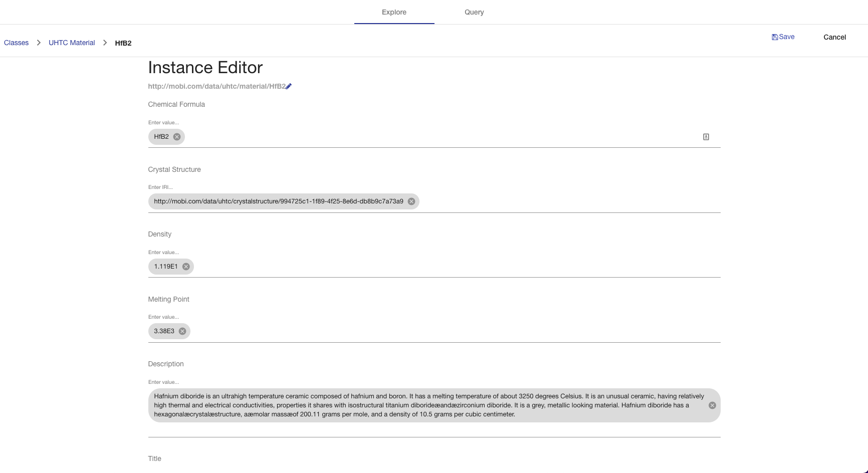Select the Explore tab
The image size is (868, 473).
(394, 12)
